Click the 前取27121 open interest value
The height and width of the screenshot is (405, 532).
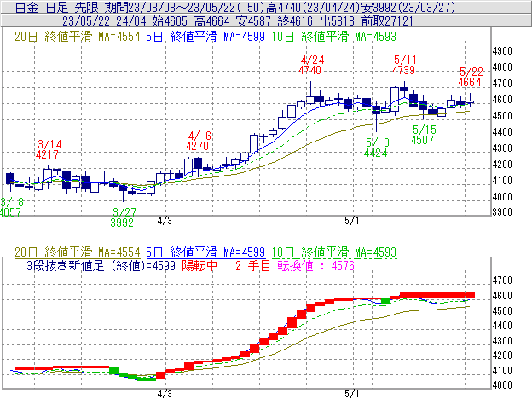387,21
